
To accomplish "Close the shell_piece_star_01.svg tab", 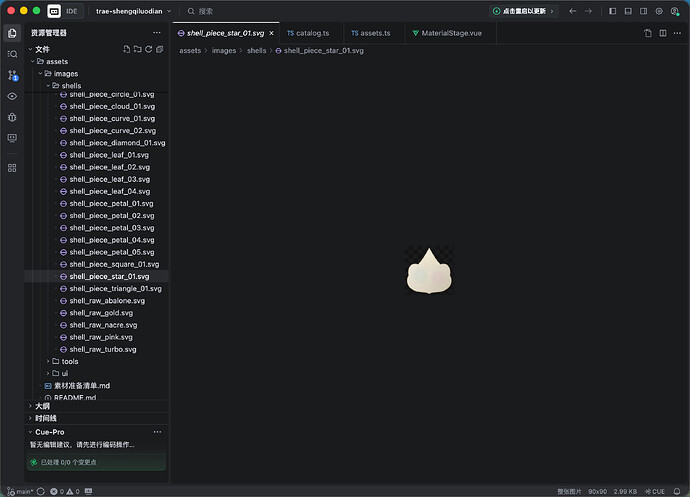I will tap(272, 33).
